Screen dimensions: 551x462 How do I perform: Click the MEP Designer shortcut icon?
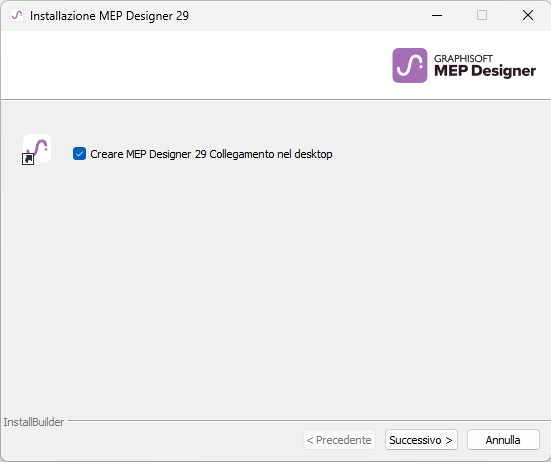(37, 150)
